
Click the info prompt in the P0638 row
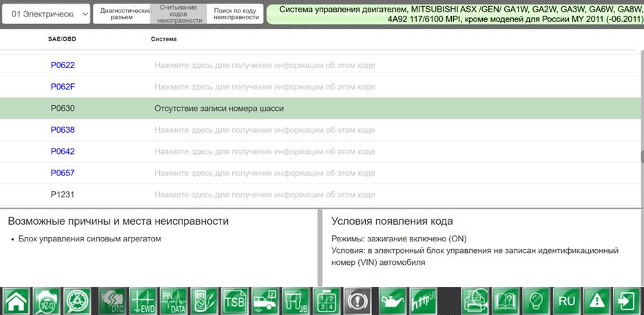point(264,130)
